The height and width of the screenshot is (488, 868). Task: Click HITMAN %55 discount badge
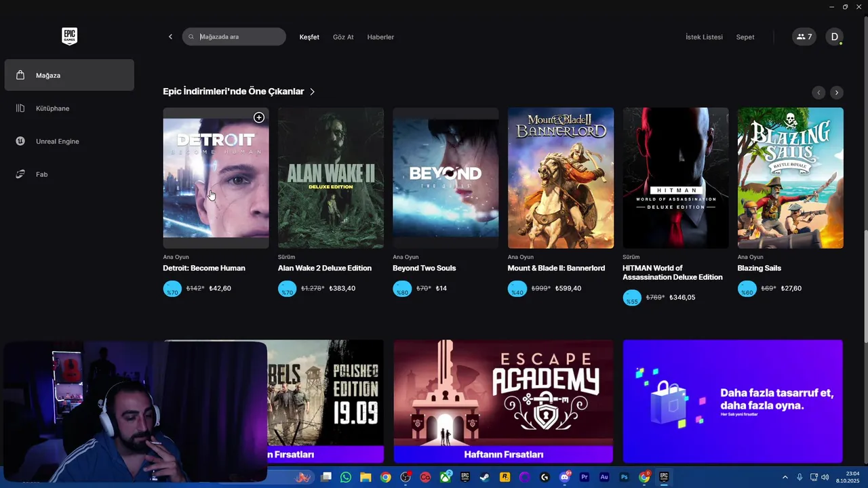click(x=632, y=298)
